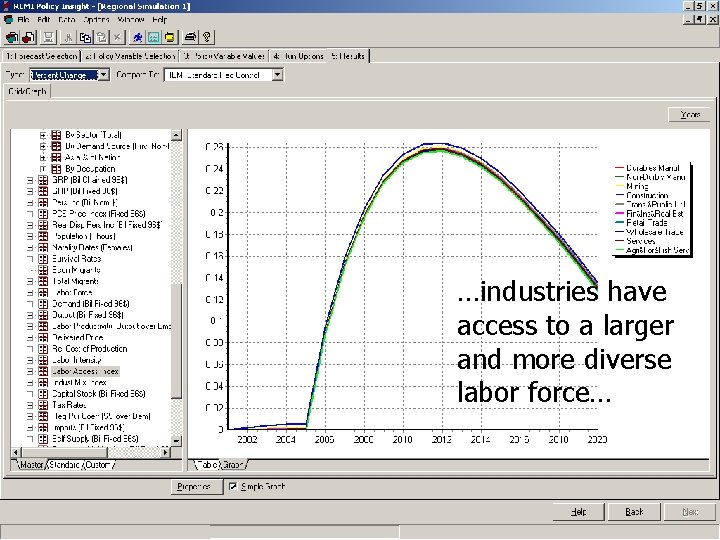
Task: Expand the Real Disp Pers Inc node
Action: point(30,225)
